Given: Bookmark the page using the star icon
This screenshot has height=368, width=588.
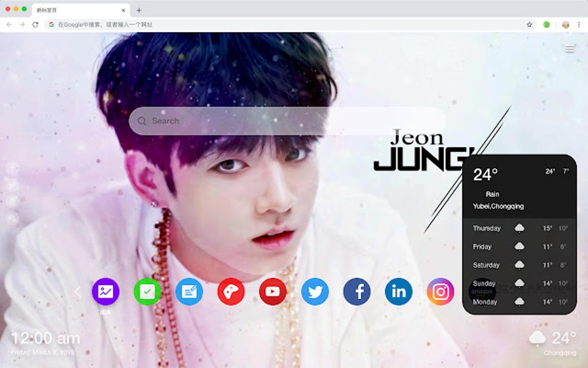Looking at the screenshot, I should 529,25.
